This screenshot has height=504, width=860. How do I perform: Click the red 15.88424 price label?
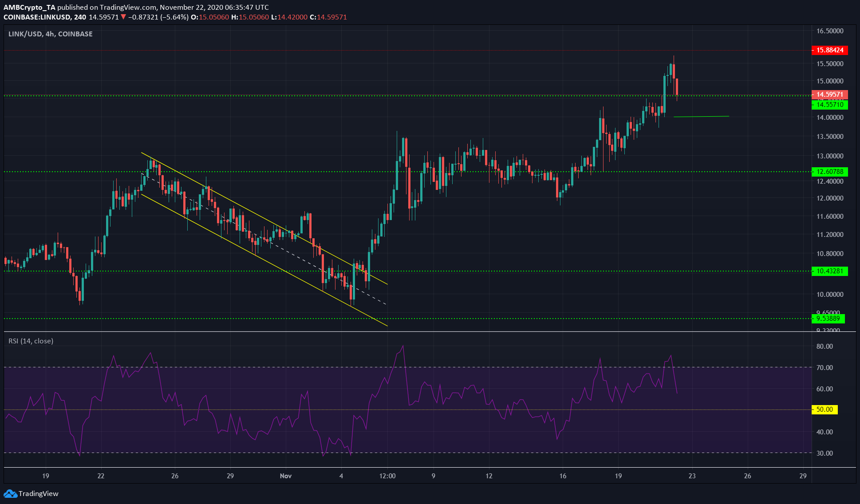coord(829,50)
